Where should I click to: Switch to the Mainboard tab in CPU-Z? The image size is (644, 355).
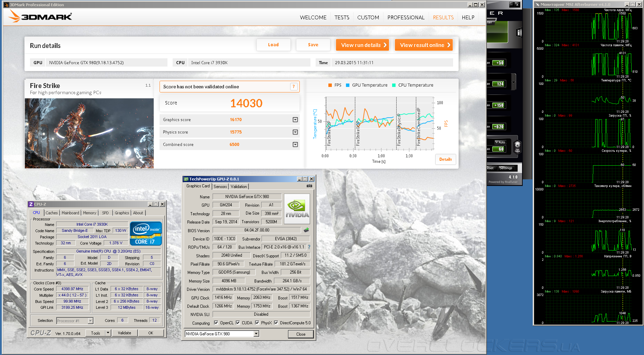coord(70,213)
